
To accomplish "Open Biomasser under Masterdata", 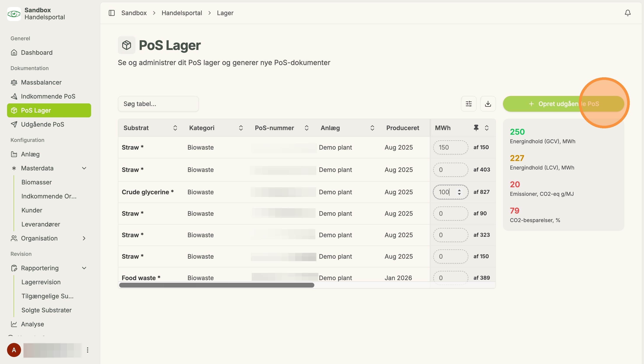I will 37,182.
